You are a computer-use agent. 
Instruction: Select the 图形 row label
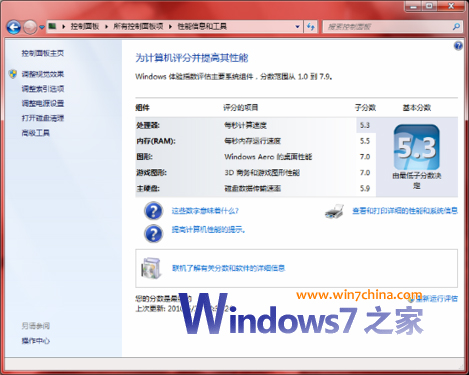(x=145, y=157)
